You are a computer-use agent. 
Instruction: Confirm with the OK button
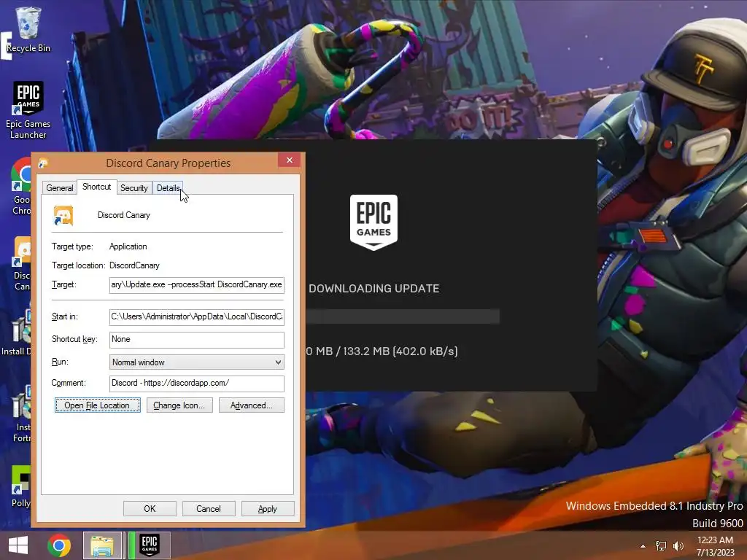point(150,508)
